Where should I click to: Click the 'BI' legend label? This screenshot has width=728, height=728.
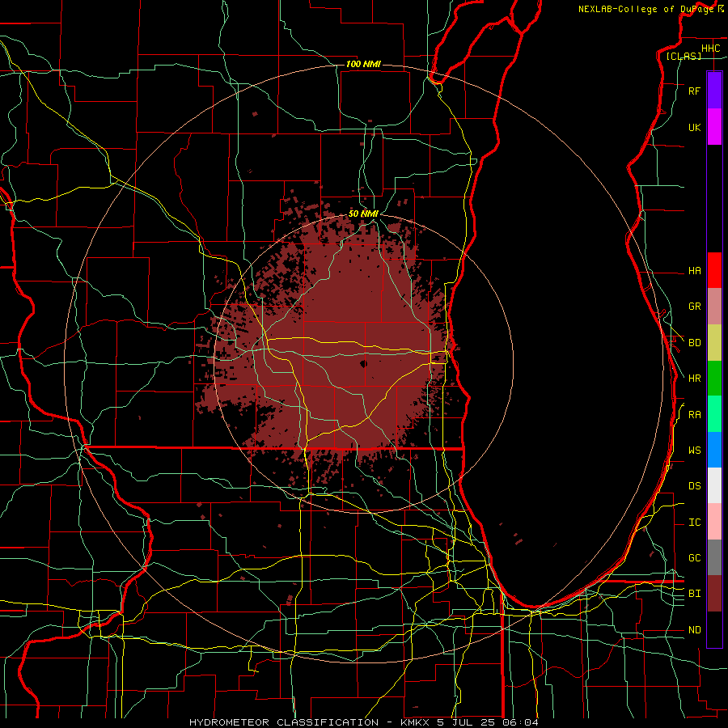[695, 594]
